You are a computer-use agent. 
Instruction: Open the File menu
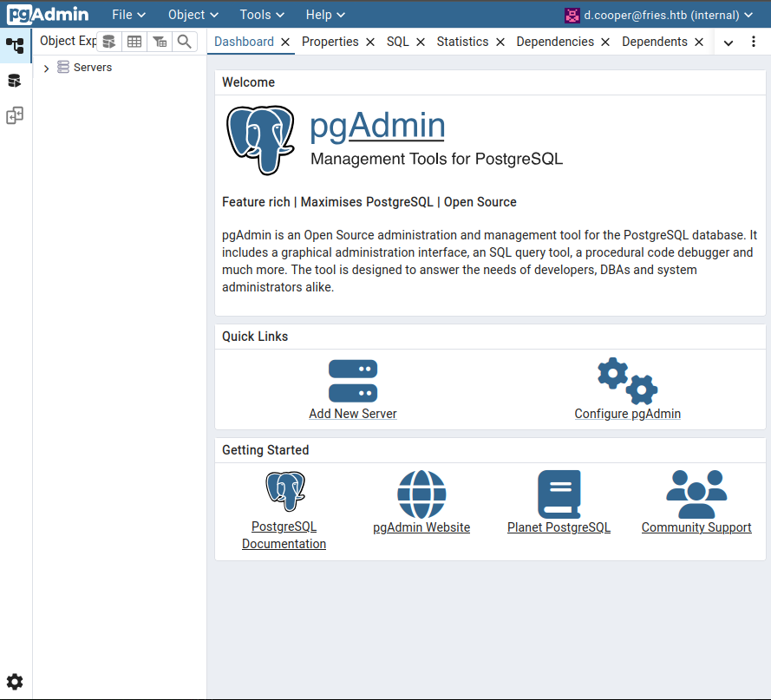[128, 15]
